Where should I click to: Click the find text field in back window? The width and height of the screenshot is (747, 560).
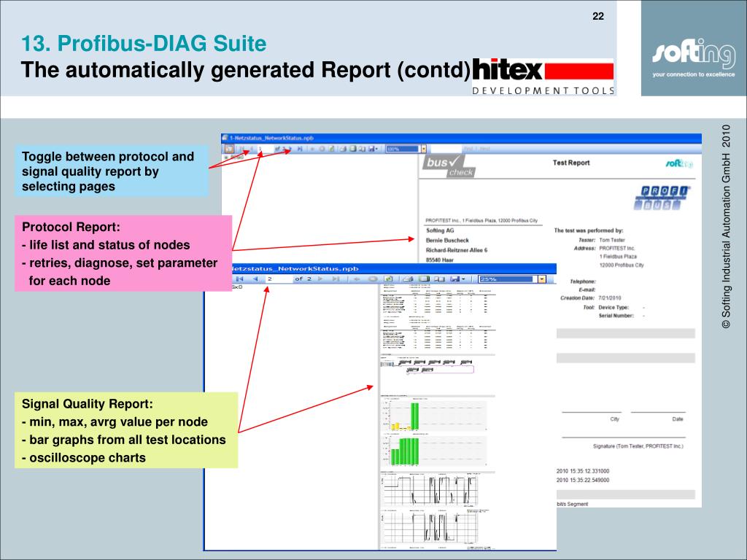point(446,149)
